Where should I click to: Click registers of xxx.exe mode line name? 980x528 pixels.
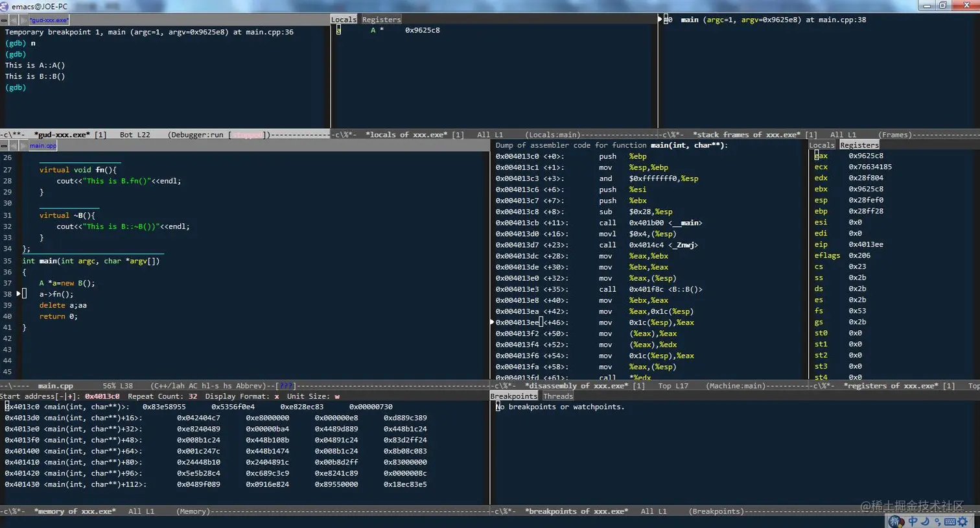pos(891,386)
